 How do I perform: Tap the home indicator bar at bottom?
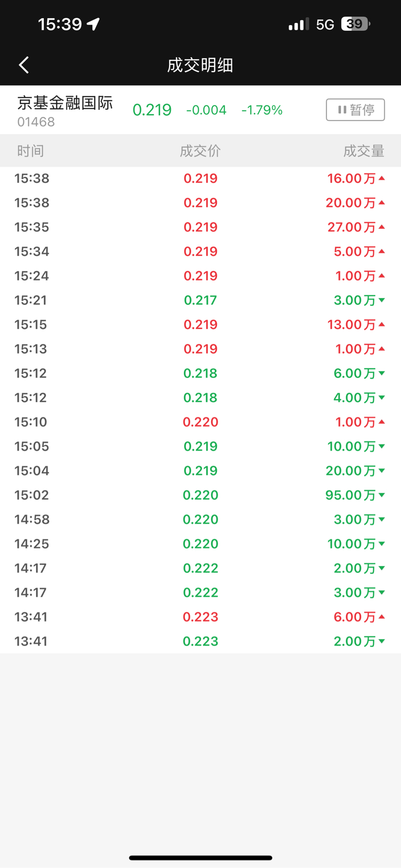click(x=200, y=858)
